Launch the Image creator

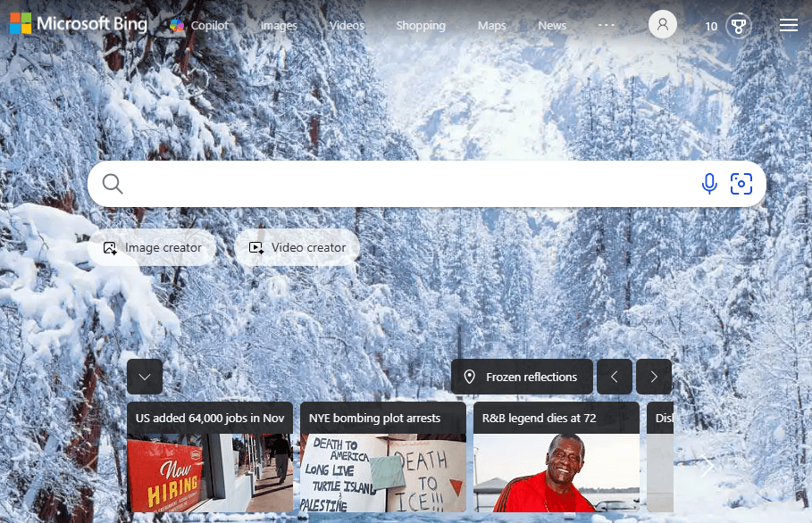point(153,247)
